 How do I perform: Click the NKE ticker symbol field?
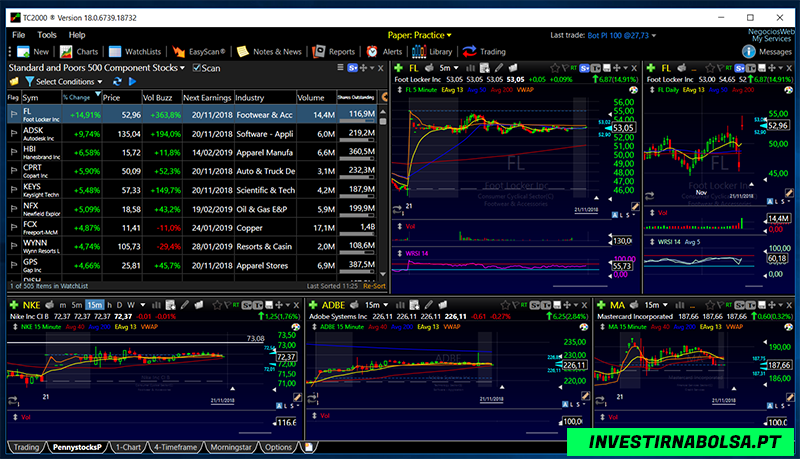pyautogui.click(x=31, y=305)
